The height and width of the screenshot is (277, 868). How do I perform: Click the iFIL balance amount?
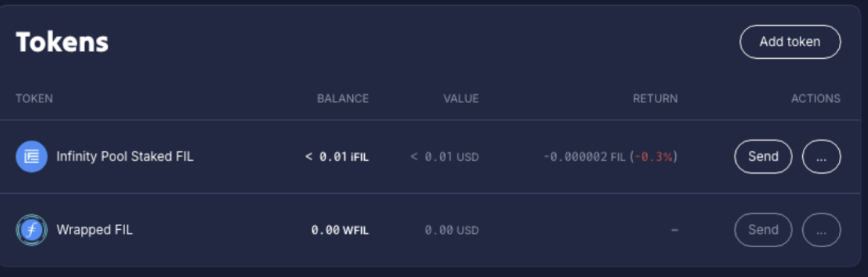pos(337,157)
